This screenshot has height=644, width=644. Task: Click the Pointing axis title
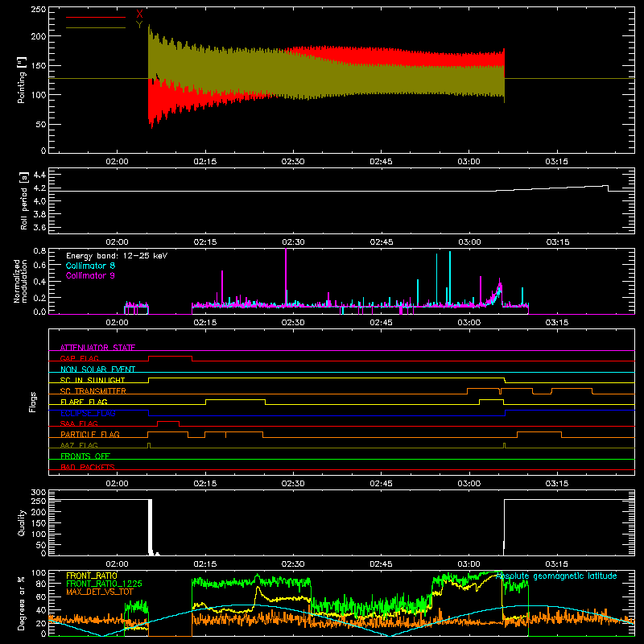click(x=22, y=80)
